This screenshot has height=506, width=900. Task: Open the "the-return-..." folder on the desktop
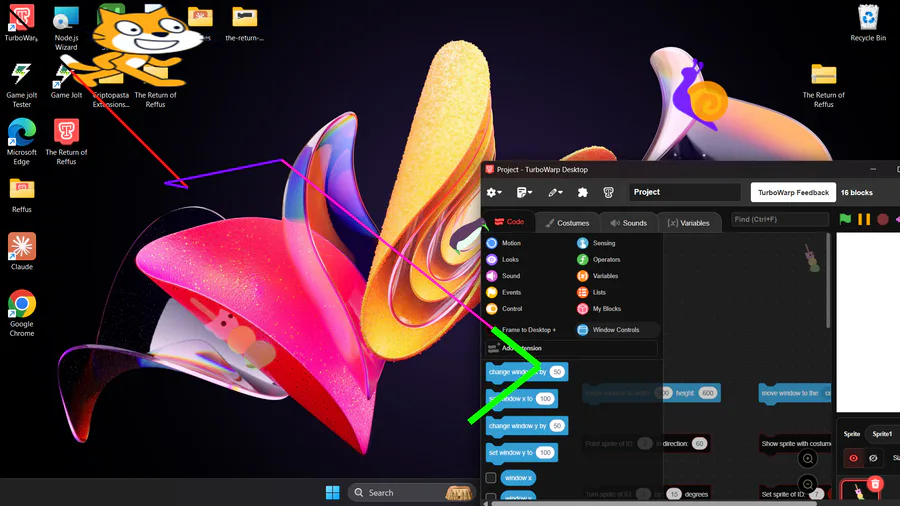click(x=245, y=23)
